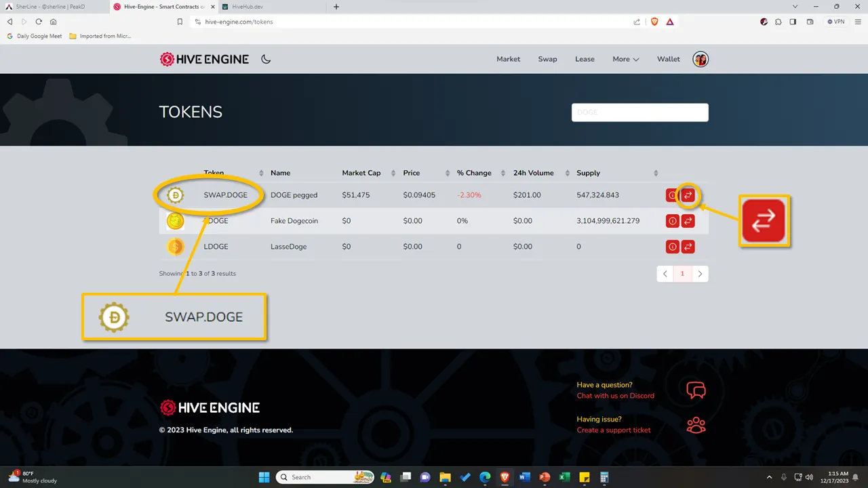Select page 1 in pagination
The height and width of the screenshot is (488, 868).
tap(682, 274)
